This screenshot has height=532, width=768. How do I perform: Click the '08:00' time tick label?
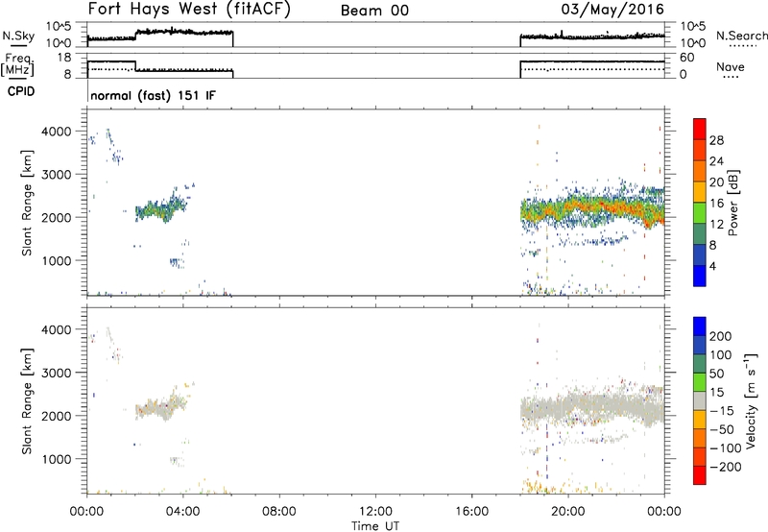[x=279, y=512]
